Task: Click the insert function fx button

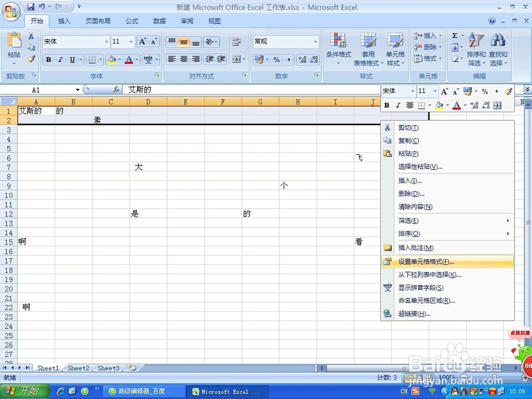Action: (x=116, y=89)
